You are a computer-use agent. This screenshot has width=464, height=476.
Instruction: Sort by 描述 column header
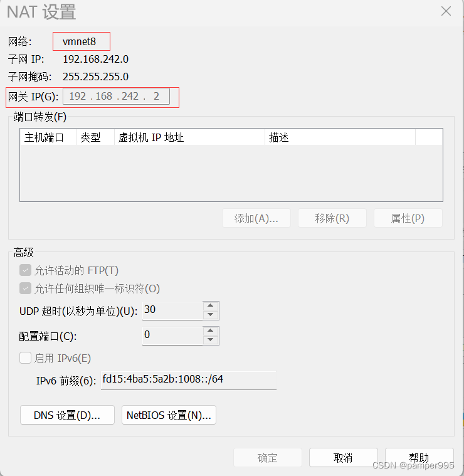tap(340, 137)
